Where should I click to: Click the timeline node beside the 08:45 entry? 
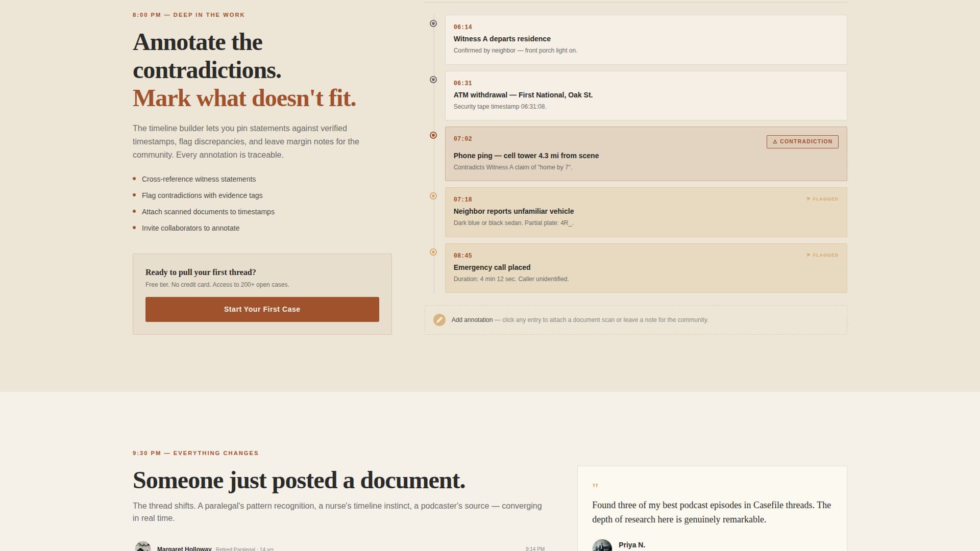(433, 252)
